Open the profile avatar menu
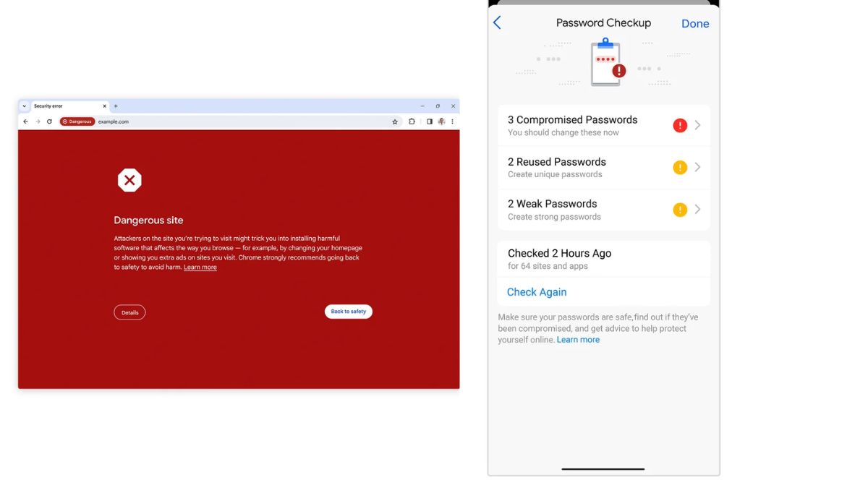This screenshot has width=868, height=488. (x=441, y=121)
